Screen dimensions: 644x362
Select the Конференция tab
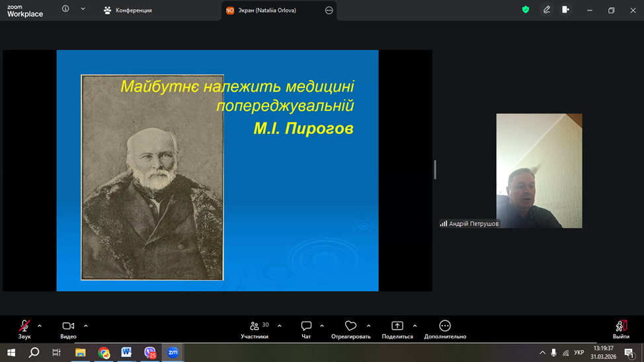[128, 11]
